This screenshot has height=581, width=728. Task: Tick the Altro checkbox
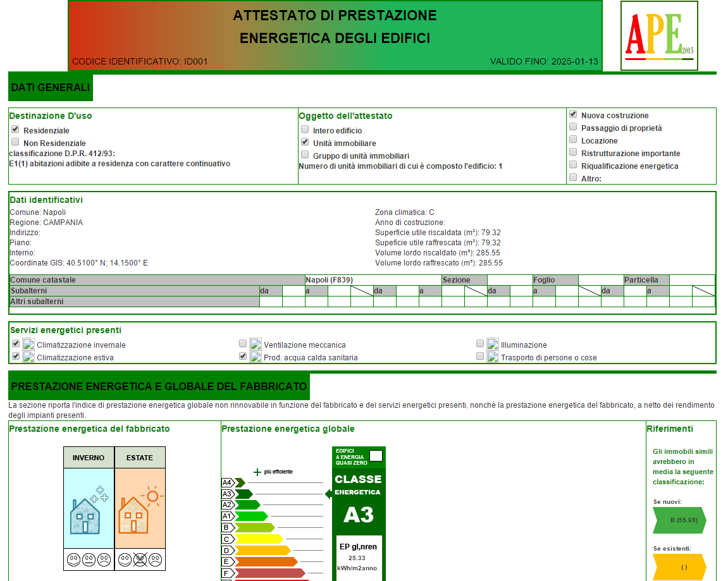pyautogui.click(x=573, y=177)
